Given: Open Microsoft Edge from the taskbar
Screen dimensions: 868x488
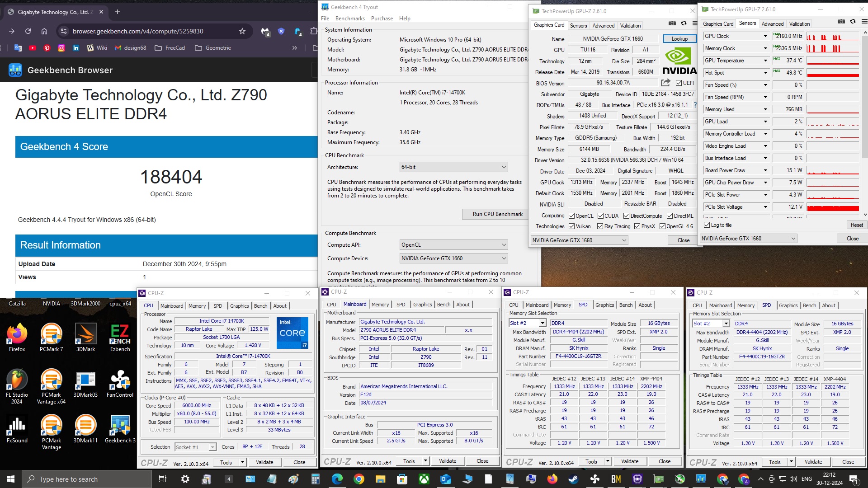Looking at the screenshot, I should 337,479.
